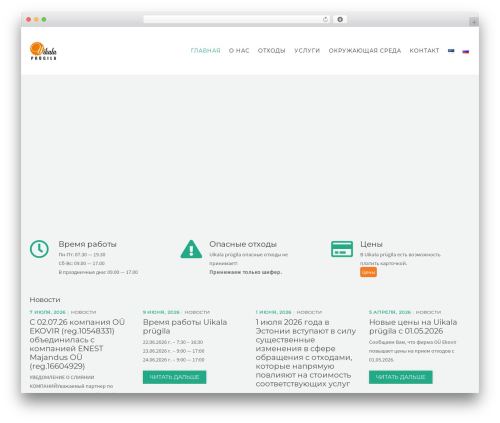500x423 pixels.
Task: Click the НОВОСТИ category next to 1 июня date
Action: click(x=309, y=312)
